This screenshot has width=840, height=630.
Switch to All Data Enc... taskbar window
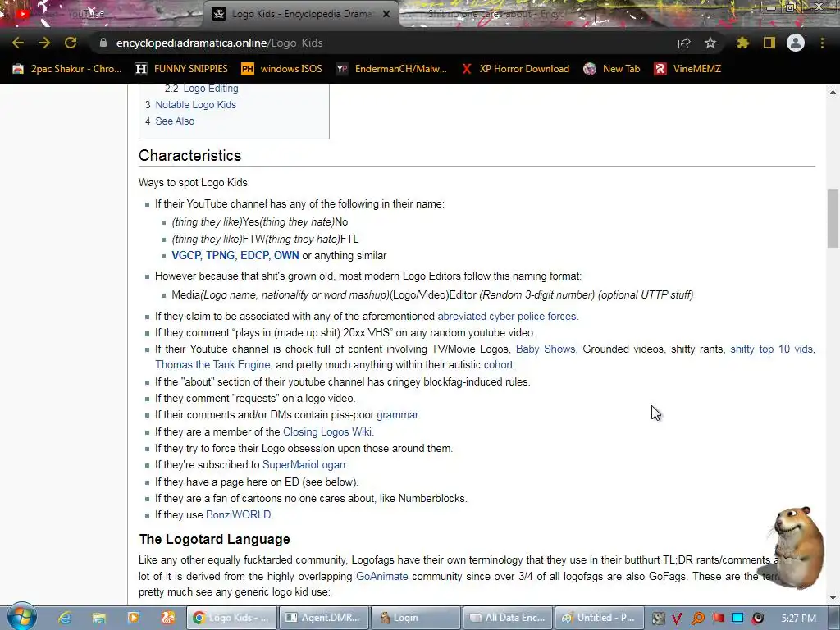coord(507,618)
